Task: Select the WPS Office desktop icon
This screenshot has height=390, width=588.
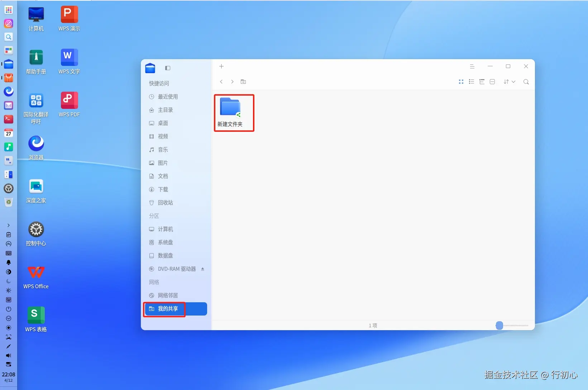Action: pyautogui.click(x=36, y=277)
